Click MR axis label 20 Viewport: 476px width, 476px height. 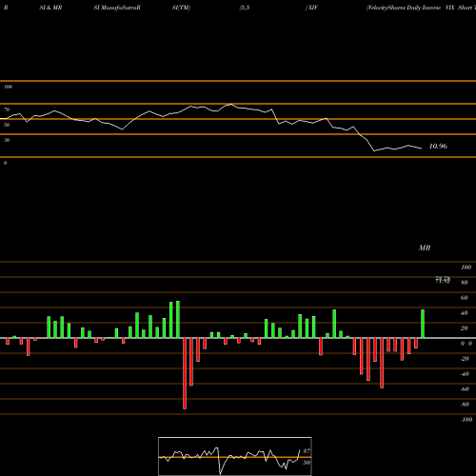pos(465,328)
